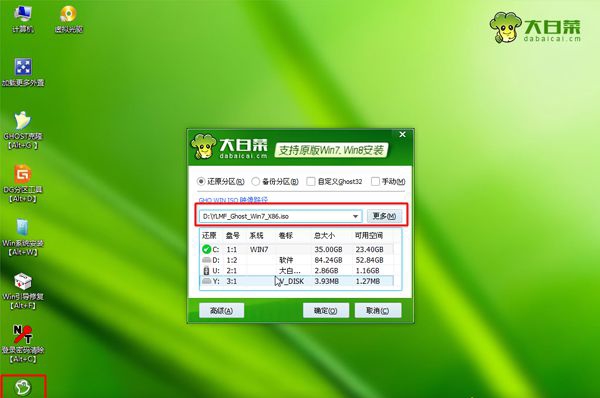Select the 2:1 disk number cell
This screenshot has width=600, height=398.
pyautogui.click(x=232, y=271)
